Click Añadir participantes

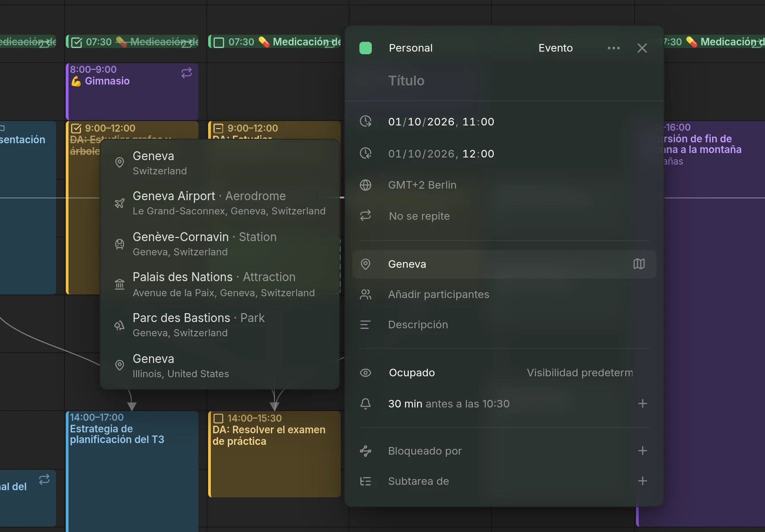pyautogui.click(x=439, y=294)
